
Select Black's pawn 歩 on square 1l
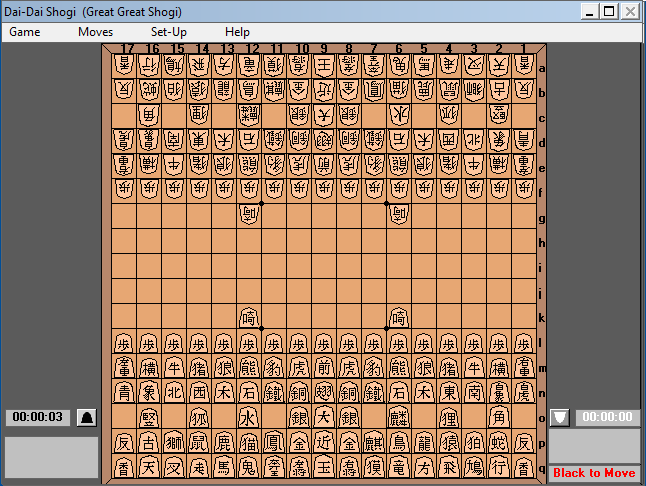coord(524,343)
